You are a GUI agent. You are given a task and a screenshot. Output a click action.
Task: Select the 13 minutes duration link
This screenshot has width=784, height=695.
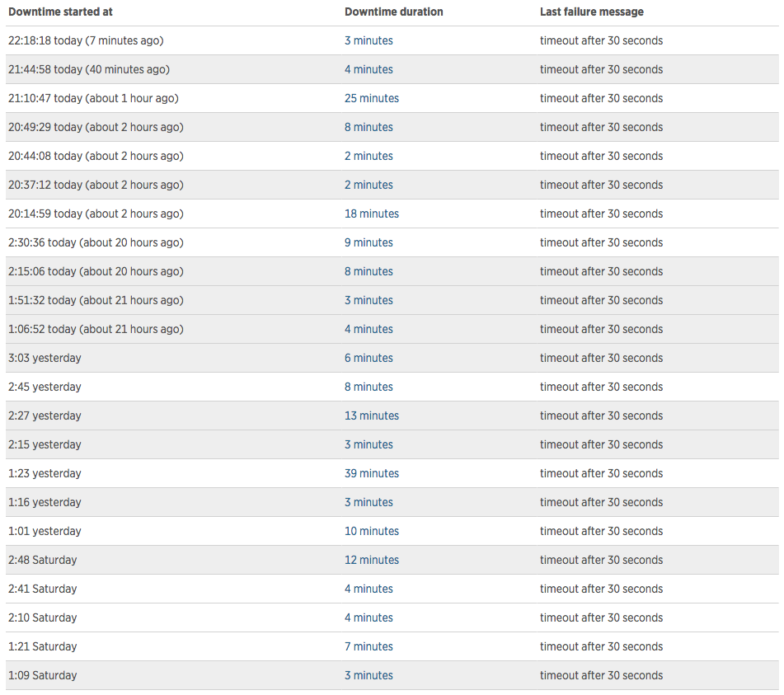coord(371,416)
